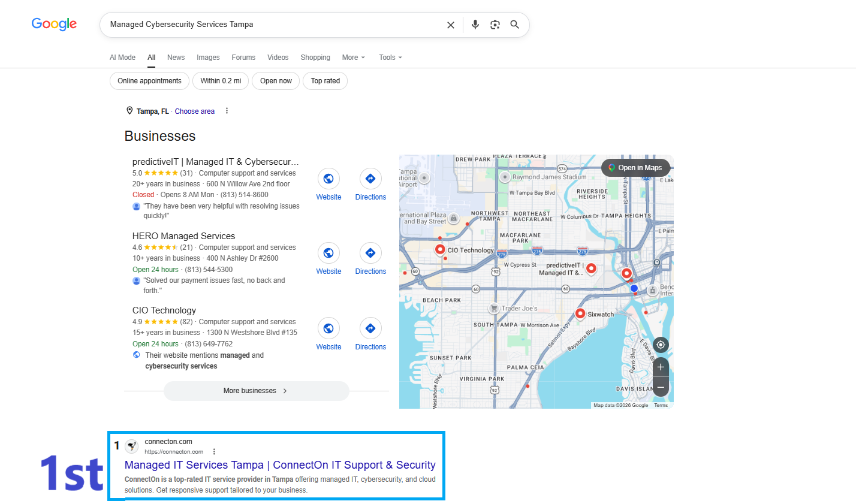Select predictiveIT pin on map

(591, 268)
